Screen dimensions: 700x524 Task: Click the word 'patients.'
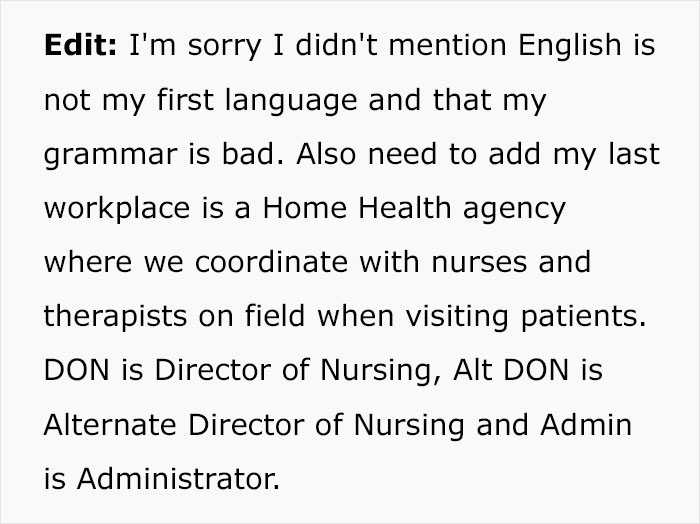[583, 318]
